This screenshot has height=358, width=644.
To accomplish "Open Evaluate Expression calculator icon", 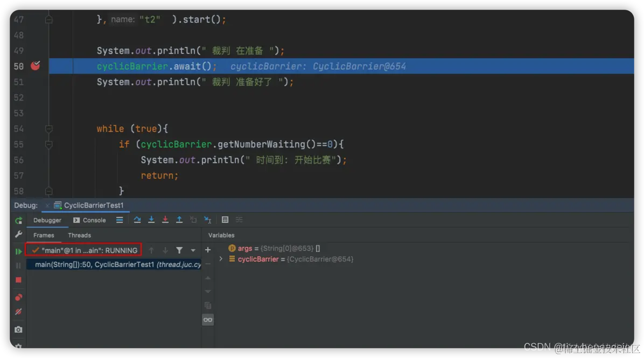I will click(x=225, y=220).
